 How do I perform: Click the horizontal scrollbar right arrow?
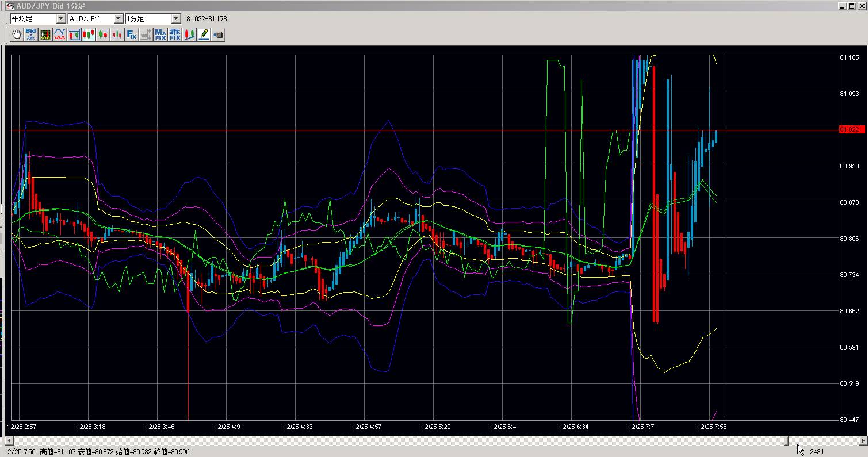point(863,441)
